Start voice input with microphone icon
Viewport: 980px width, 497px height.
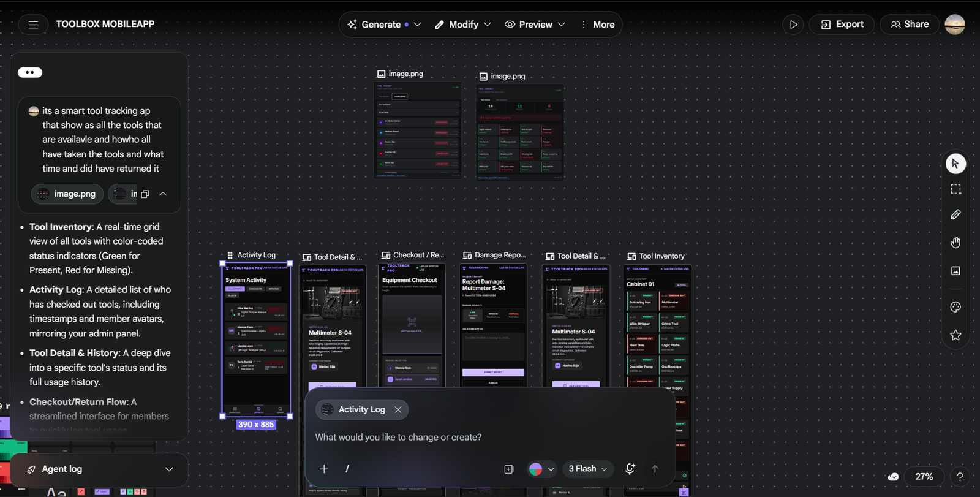(x=630, y=469)
